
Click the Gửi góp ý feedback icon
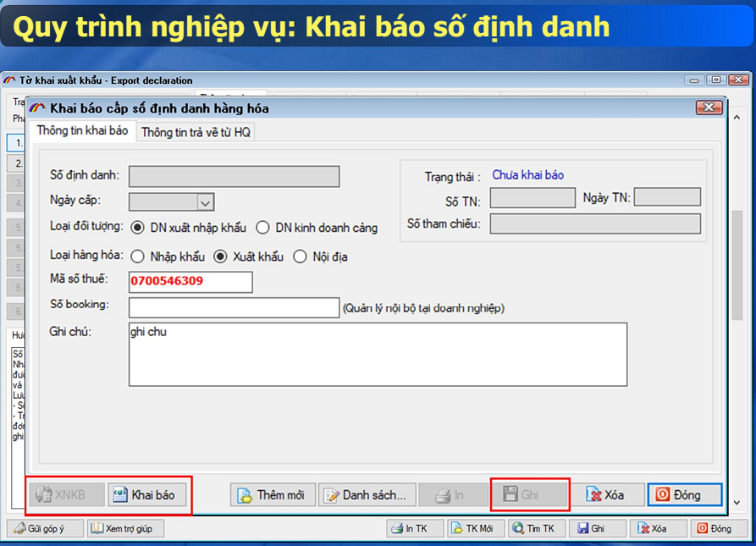19,528
